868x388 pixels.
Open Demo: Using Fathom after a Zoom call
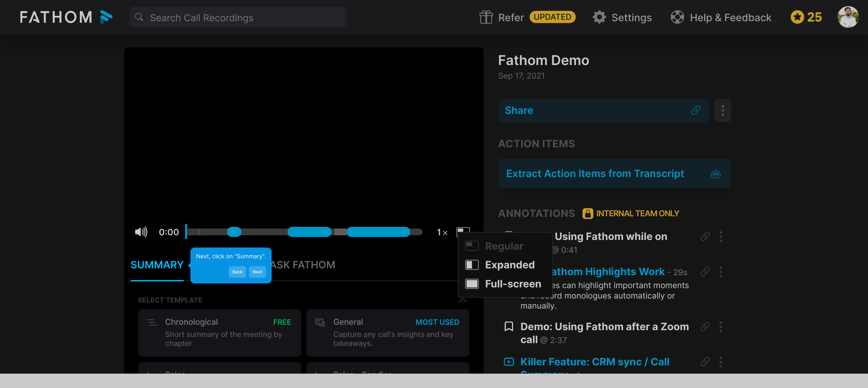(605, 333)
